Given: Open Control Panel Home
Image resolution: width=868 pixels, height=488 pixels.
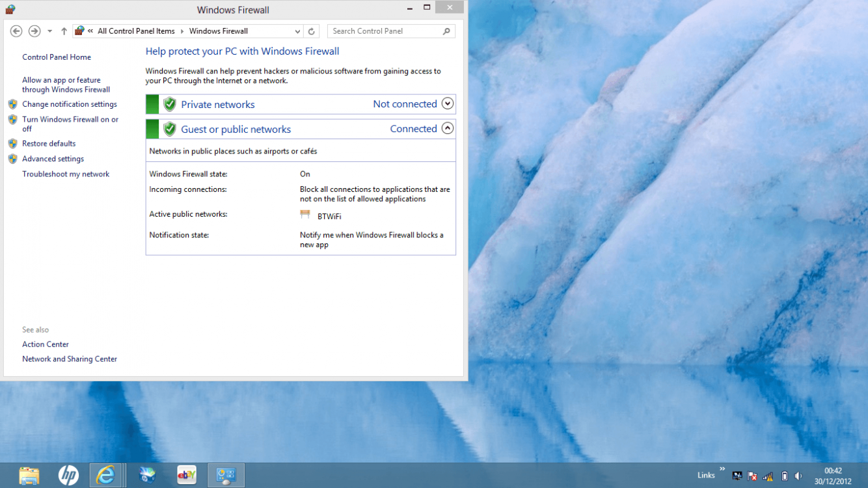Looking at the screenshot, I should point(57,57).
